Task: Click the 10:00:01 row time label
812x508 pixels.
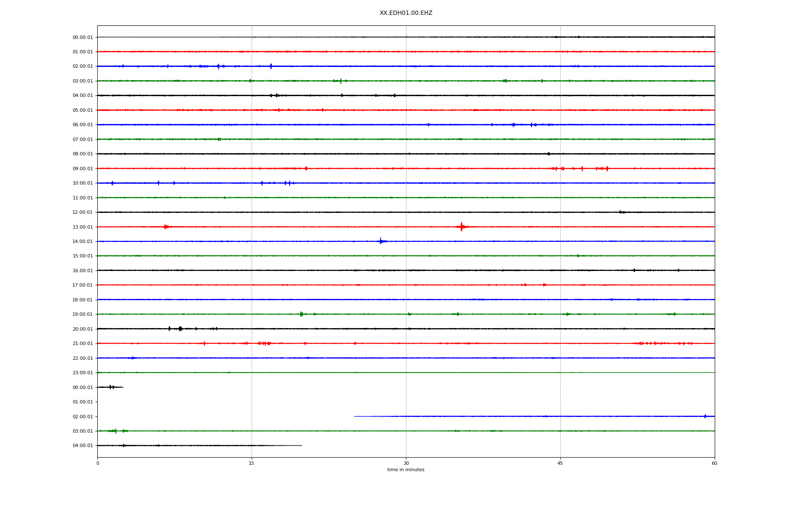Action: pyautogui.click(x=82, y=183)
